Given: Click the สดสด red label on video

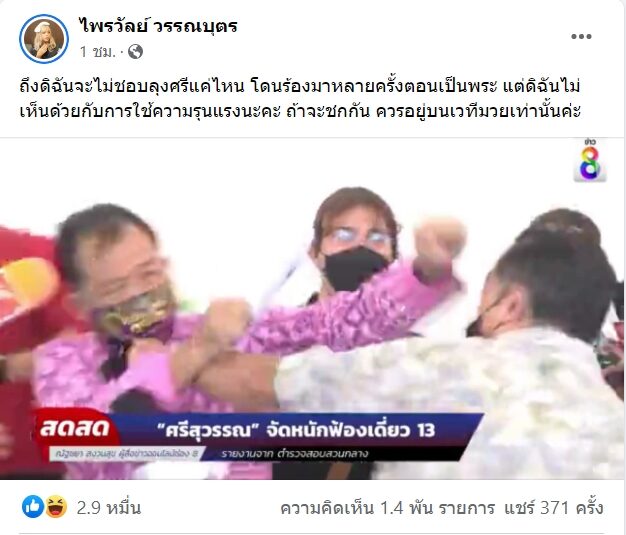Looking at the screenshot, I should point(75,428).
